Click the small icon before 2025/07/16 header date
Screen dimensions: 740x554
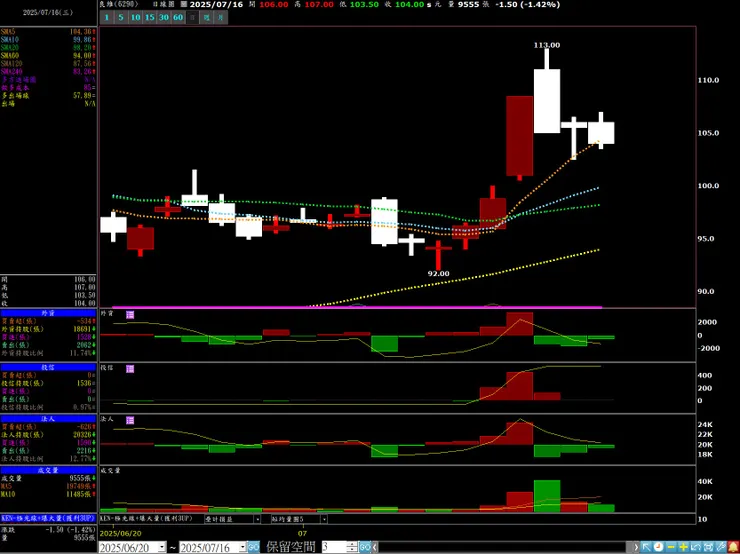pos(184,4)
